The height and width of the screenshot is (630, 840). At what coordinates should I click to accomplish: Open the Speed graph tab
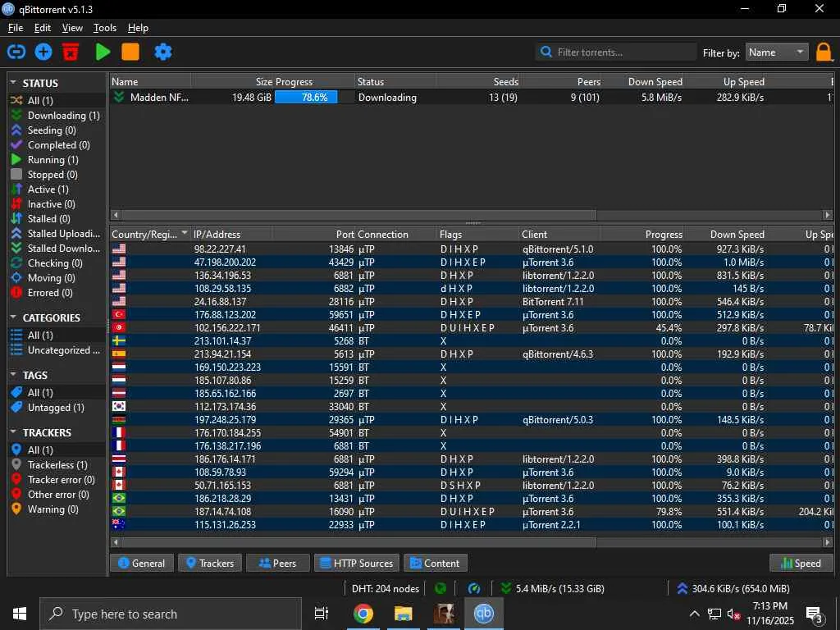(801, 563)
